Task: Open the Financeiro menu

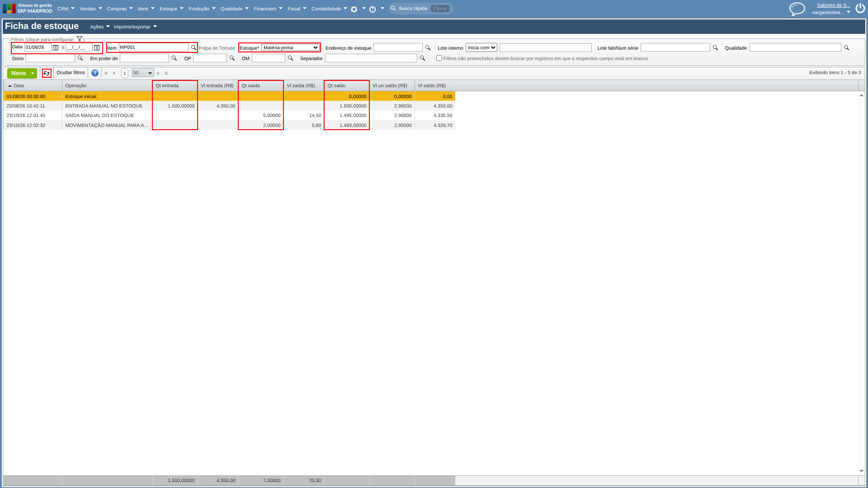Action: (x=268, y=9)
